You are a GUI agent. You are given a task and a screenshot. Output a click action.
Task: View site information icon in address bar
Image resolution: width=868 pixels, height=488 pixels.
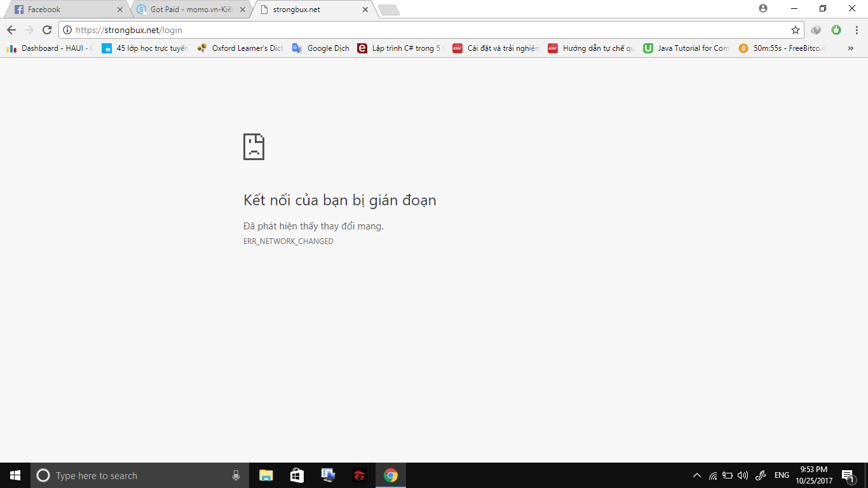(67, 30)
